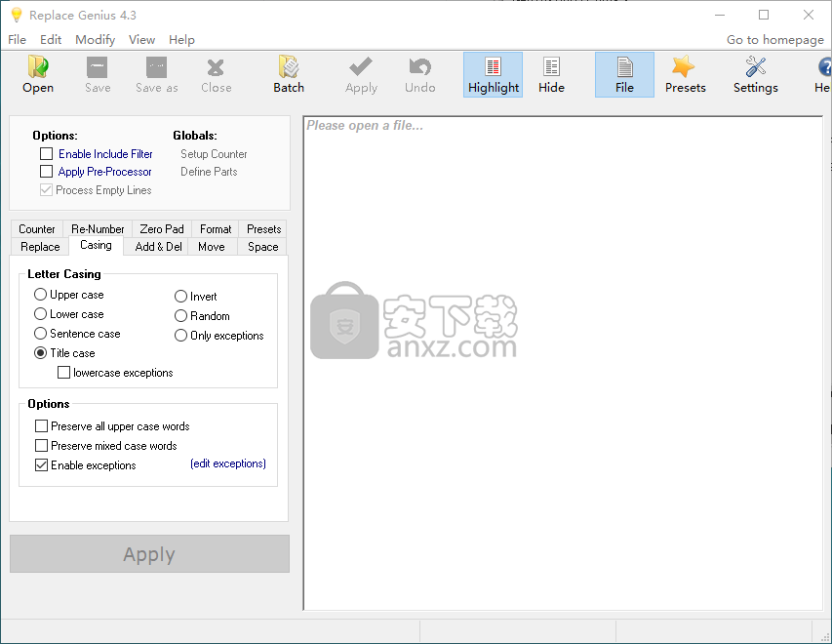Viewport: 832px width, 644px height.
Task: Click the Undo toolbar icon
Action: (x=419, y=75)
